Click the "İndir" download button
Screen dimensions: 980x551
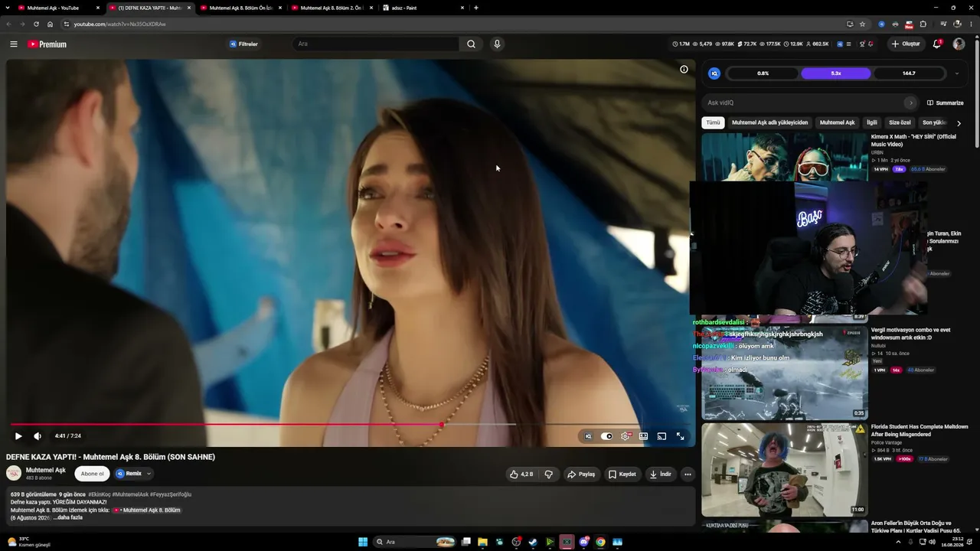point(660,474)
